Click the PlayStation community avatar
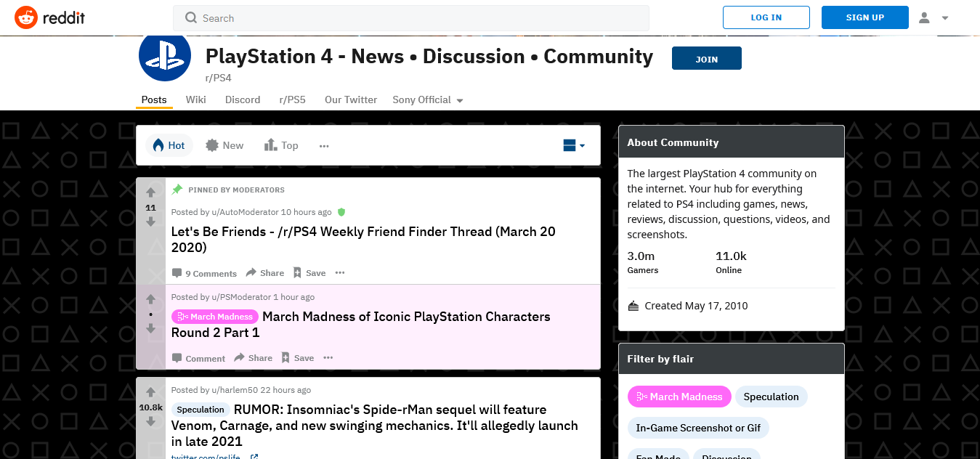 tap(165, 57)
